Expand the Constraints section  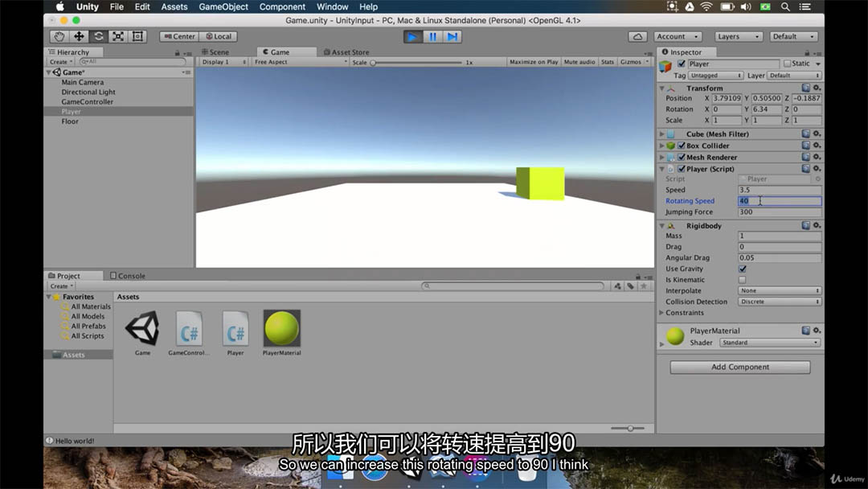click(661, 313)
